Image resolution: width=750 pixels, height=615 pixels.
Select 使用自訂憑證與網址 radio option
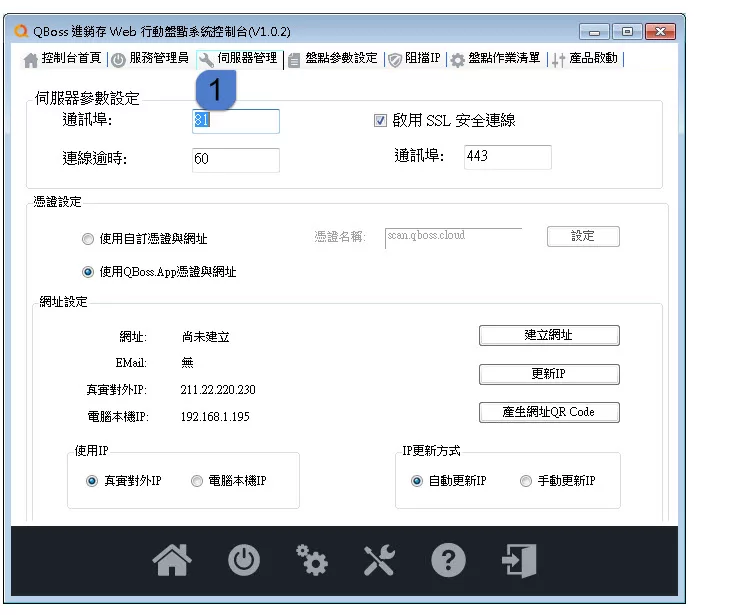(x=89, y=239)
